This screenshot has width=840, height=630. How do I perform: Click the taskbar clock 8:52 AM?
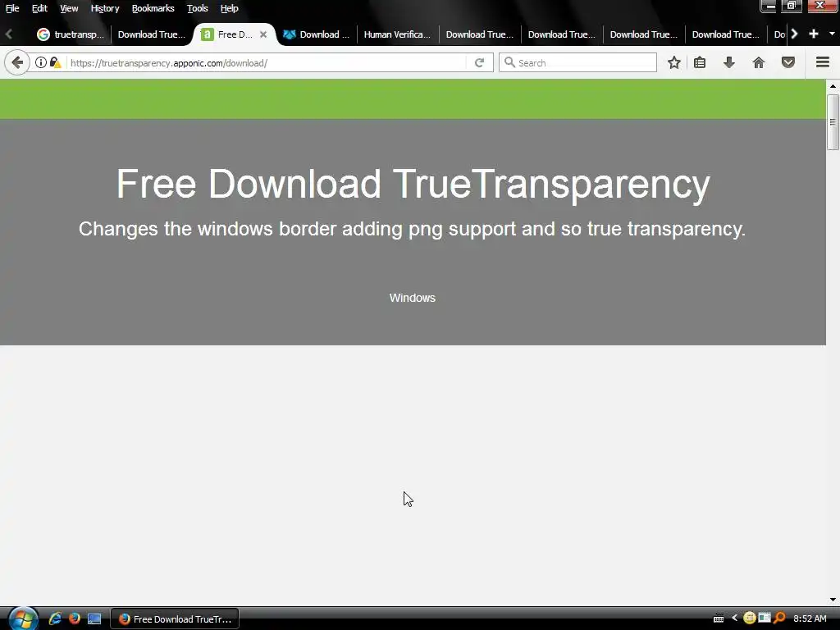tap(810, 619)
